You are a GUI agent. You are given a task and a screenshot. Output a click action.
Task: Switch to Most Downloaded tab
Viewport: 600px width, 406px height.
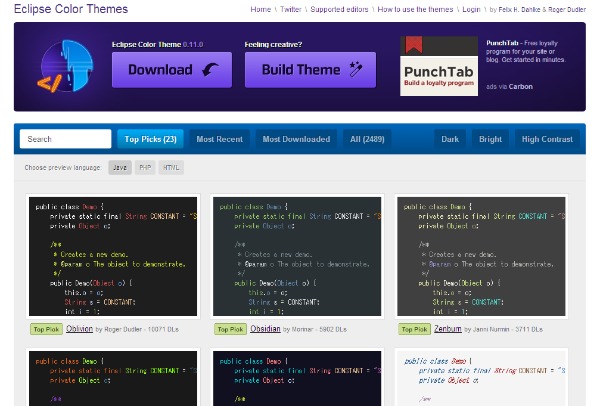(296, 139)
